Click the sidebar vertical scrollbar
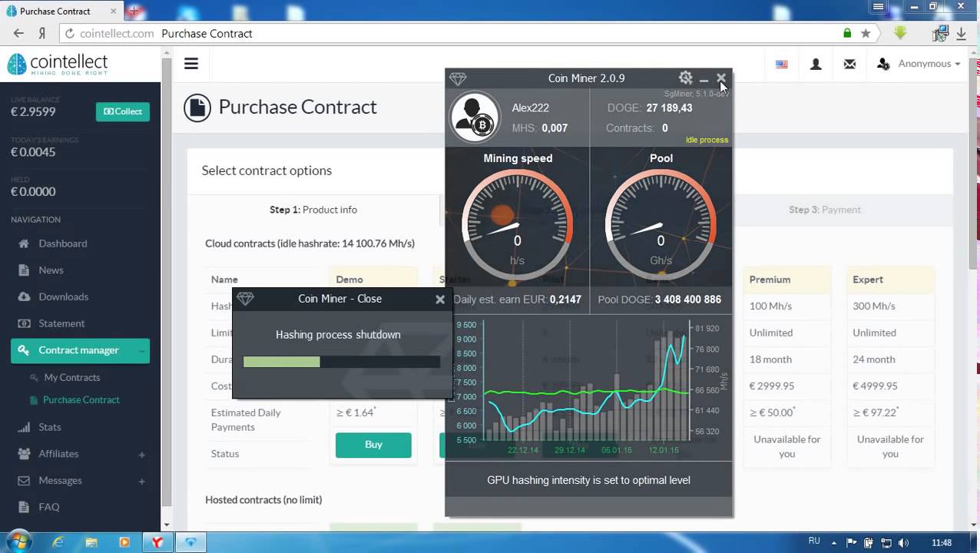This screenshot has height=553, width=980. point(167,288)
